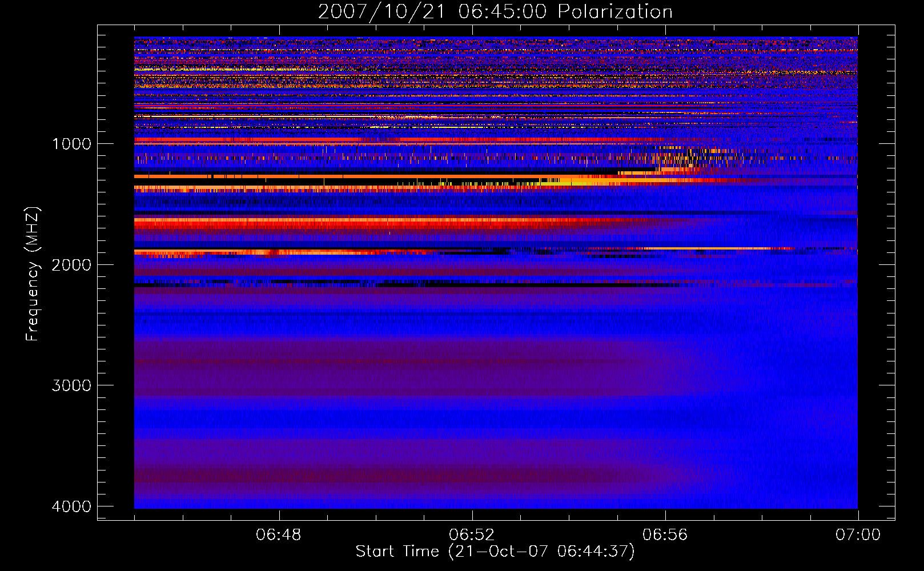Click the plot title '2007/10/21 06:45:00 Polarization'
This screenshot has height=571, width=924.
(x=495, y=12)
